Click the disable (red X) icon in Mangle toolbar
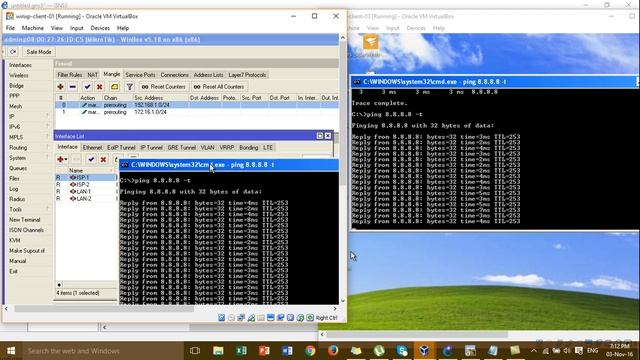Screen dimensions: 640x360 click(99, 87)
